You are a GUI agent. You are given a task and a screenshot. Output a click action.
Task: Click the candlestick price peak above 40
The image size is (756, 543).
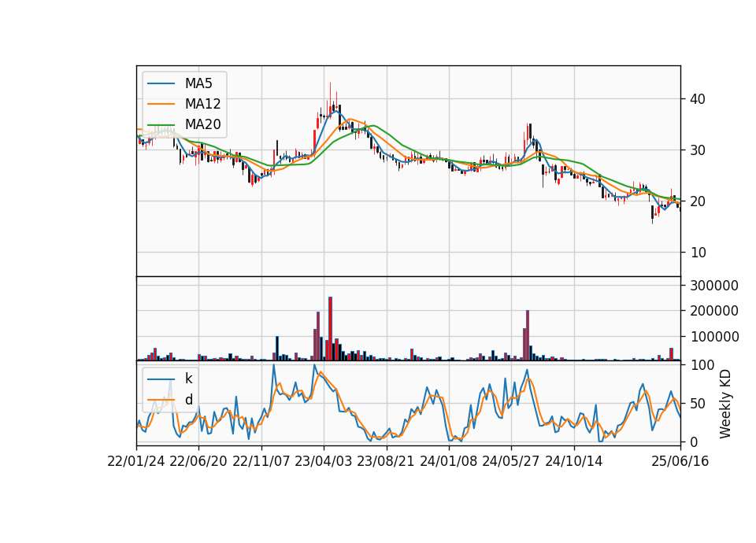point(330,99)
